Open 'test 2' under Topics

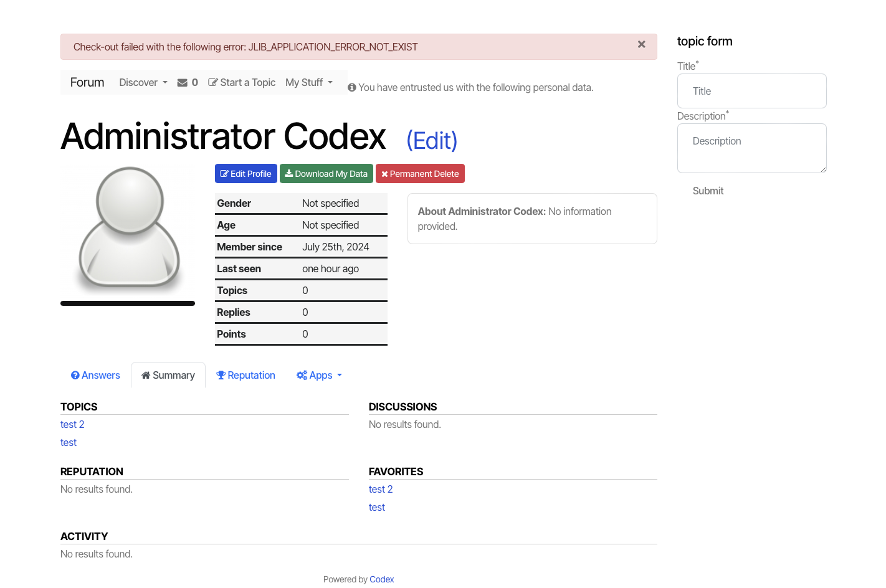click(x=72, y=425)
